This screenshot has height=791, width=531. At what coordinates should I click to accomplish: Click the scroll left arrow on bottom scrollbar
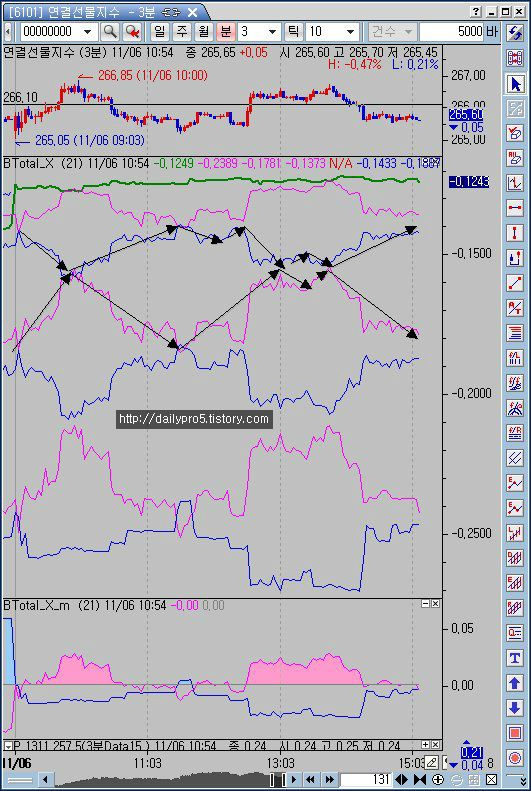pyautogui.click(x=45, y=779)
